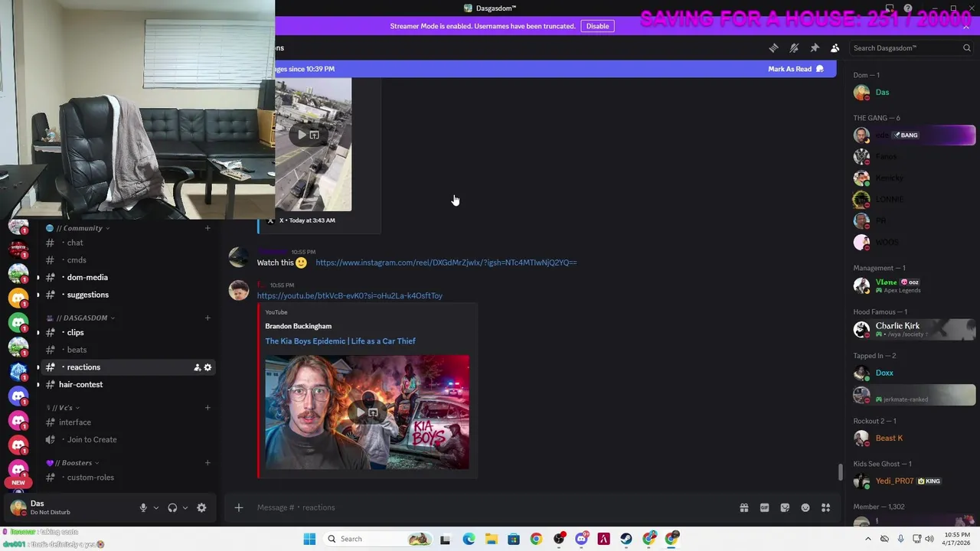Open the Instagram reel link
The image size is (980, 551).
tap(446, 262)
